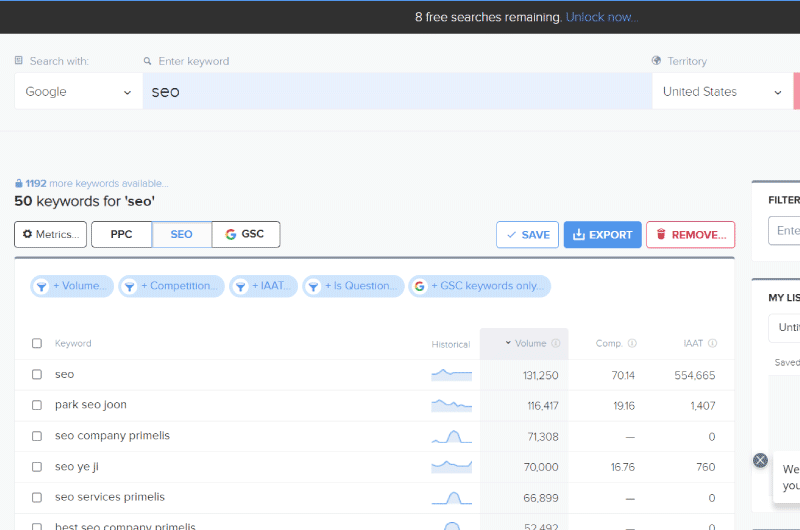Sort by the IAAT column header
Viewport: 800px width, 530px height.
(693, 343)
